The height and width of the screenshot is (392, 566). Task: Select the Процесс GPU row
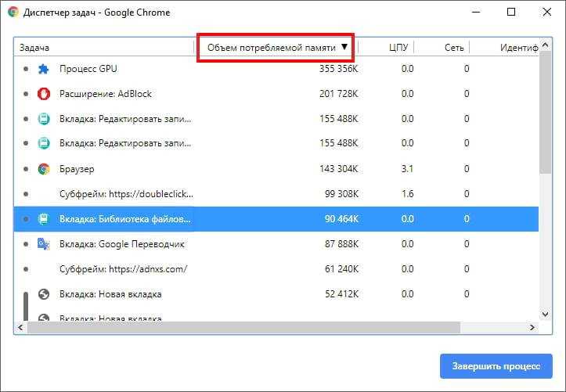point(276,69)
